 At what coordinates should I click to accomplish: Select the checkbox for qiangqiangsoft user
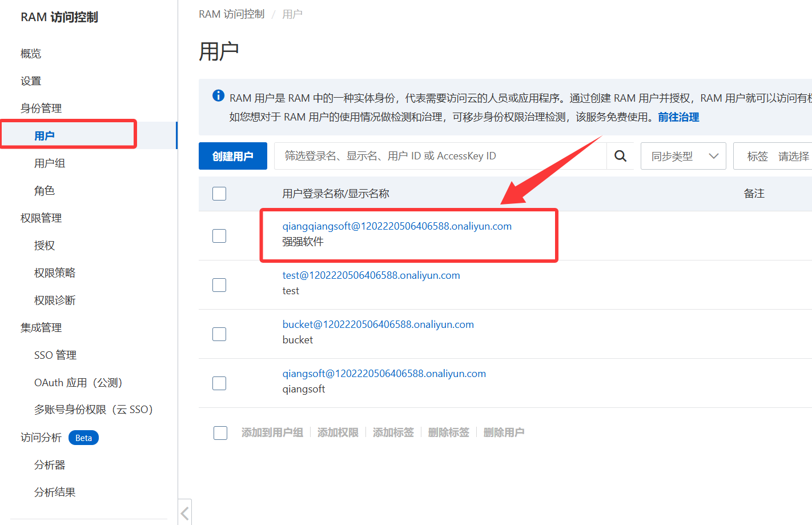click(x=219, y=236)
